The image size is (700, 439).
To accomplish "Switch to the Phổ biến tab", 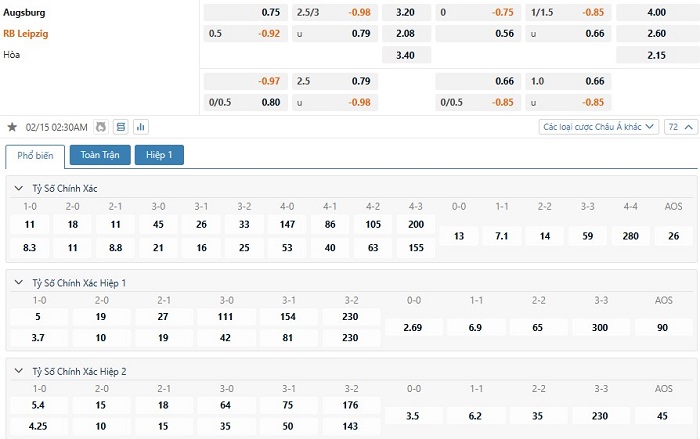I will [x=35, y=156].
